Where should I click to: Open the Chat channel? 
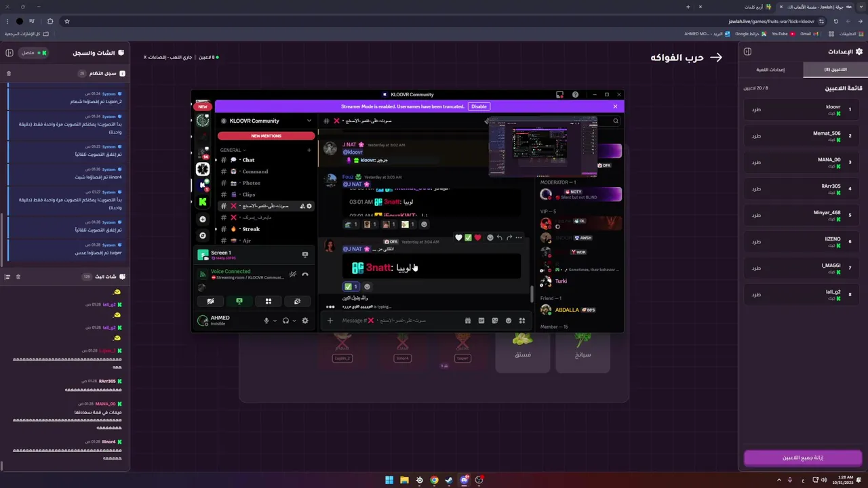(x=266, y=160)
